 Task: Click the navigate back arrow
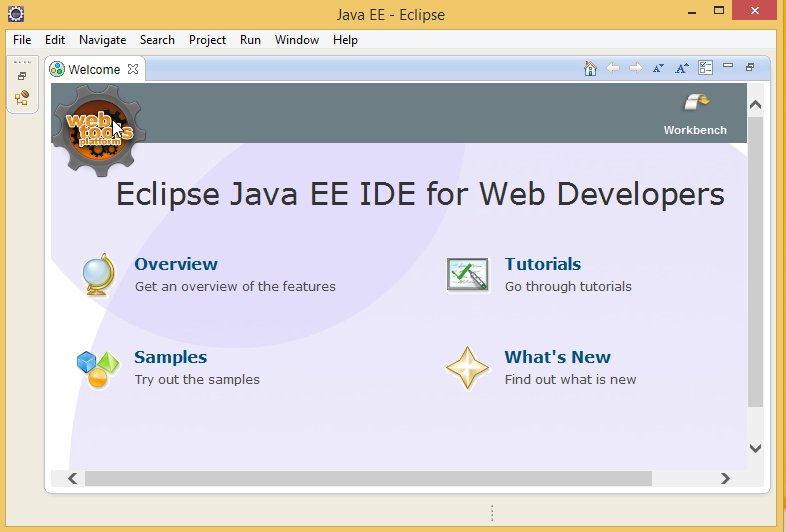pos(613,68)
